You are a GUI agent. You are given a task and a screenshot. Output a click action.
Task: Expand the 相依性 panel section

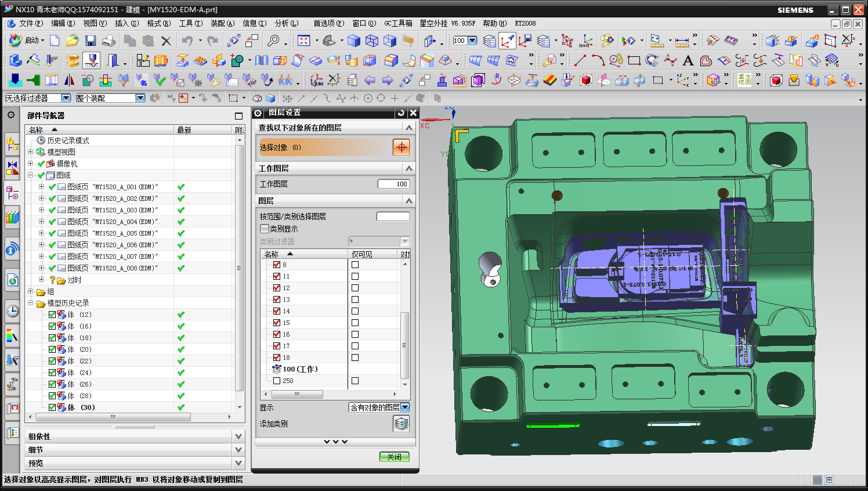pos(238,436)
